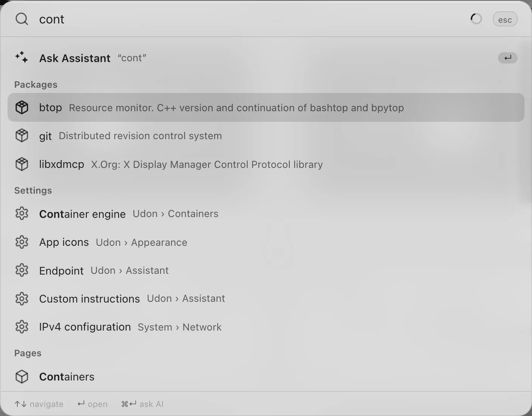Click the git package box icon

22,135
